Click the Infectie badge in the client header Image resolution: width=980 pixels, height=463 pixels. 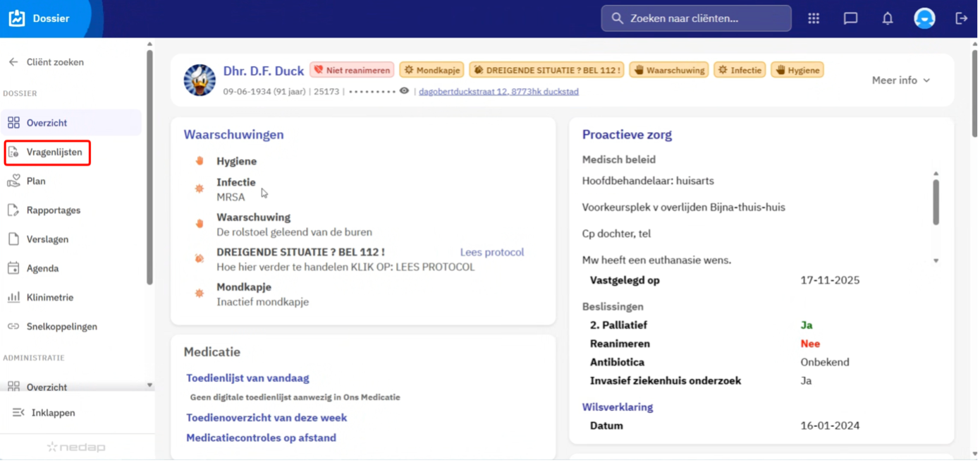coord(740,70)
